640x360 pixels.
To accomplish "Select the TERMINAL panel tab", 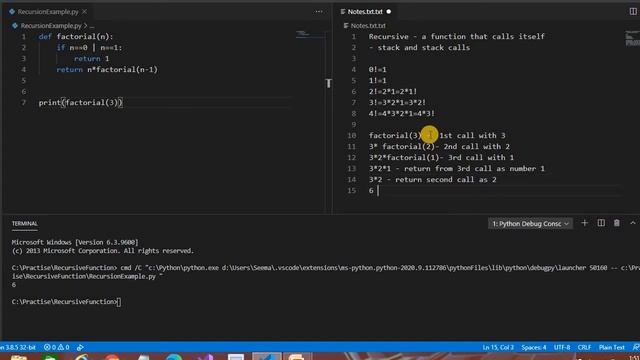I will pos(24,224).
